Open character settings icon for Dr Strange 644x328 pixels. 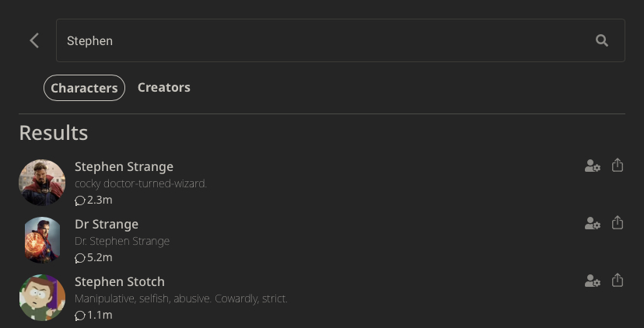tap(592, 223)
